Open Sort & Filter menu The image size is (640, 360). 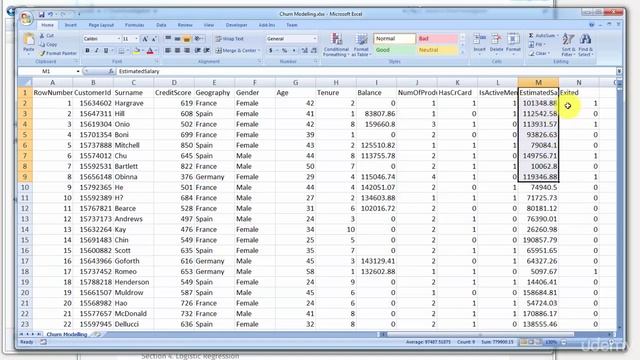pyautogui.click(x=568, y=44)
